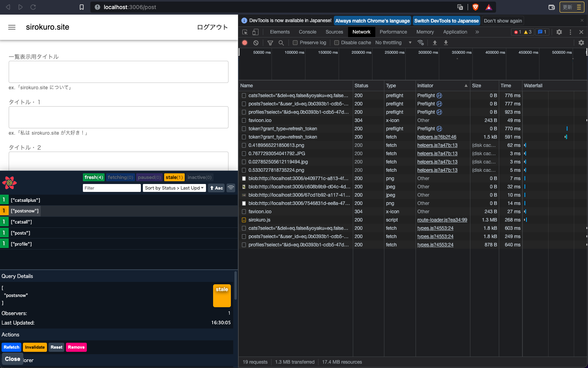Export HAR file with download arrow

pyautogui.click(x=446, y=43)
